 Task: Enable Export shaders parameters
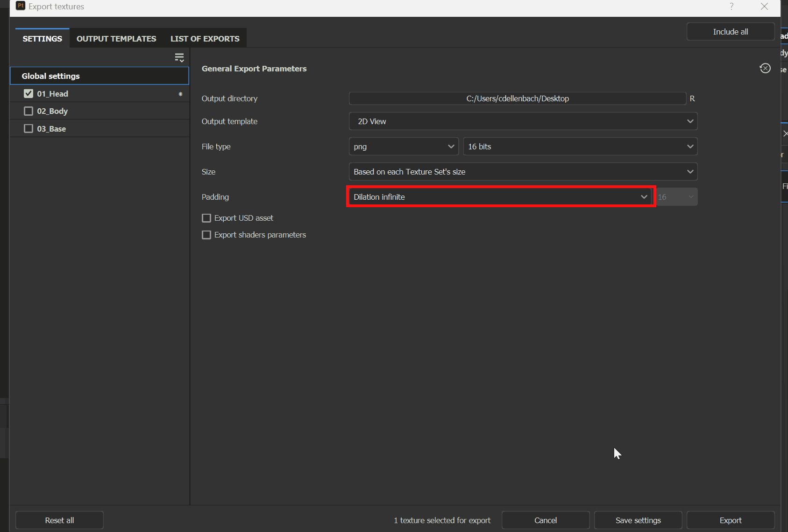click(206, 235)
